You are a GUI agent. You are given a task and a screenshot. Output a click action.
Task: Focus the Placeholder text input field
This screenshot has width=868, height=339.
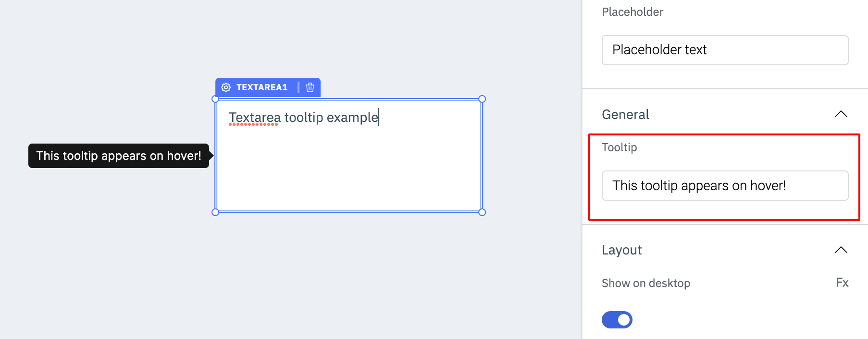click(x=725, y=50)
